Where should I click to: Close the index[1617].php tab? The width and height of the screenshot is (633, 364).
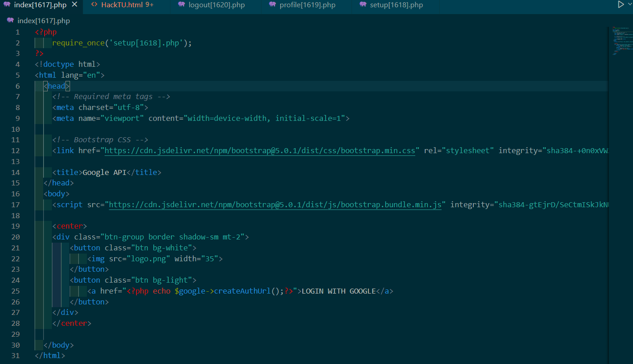(75, 5)
